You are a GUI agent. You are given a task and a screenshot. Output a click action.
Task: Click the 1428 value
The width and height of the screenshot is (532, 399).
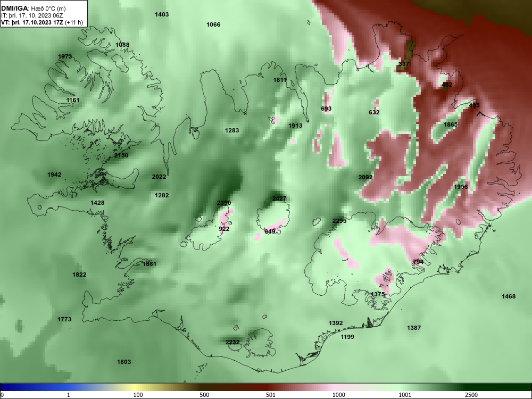coord(97,203)
